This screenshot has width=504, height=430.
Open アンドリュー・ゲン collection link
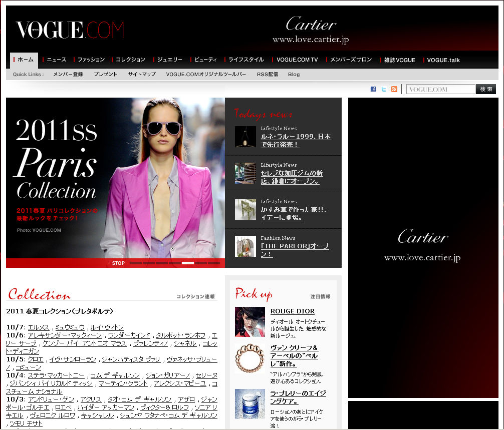[x=51, y=399]
